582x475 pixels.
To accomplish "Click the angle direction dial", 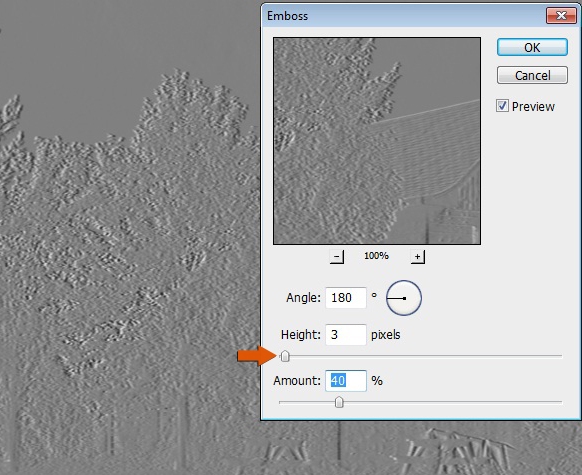I will 404,298.
